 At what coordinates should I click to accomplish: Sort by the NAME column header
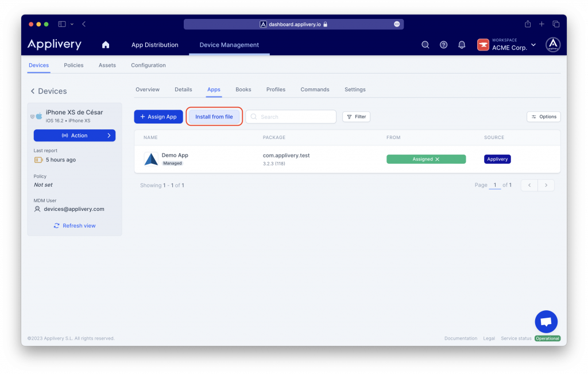pyautogui.click(x=150, y=138)
